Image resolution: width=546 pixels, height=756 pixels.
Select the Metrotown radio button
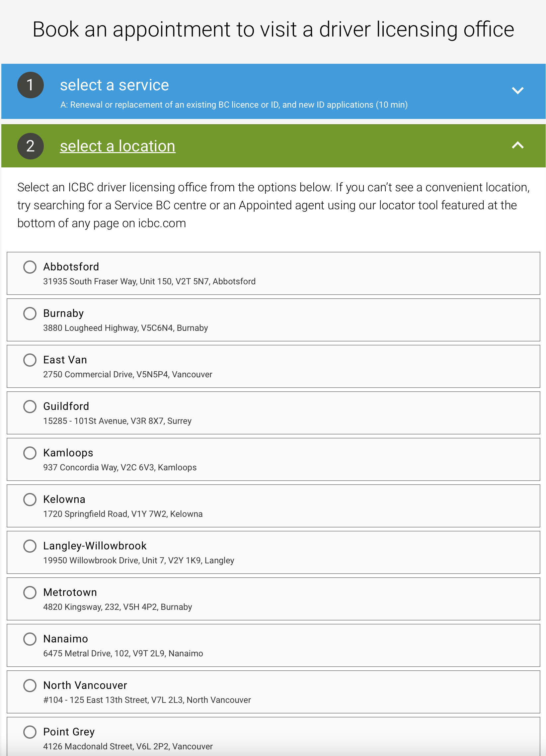click(x=30, y=592)
